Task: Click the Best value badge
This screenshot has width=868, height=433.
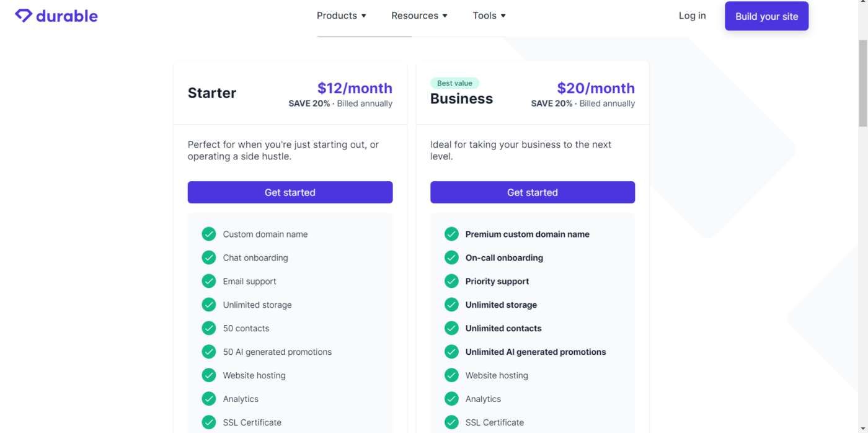Action: tap(454, 83)
